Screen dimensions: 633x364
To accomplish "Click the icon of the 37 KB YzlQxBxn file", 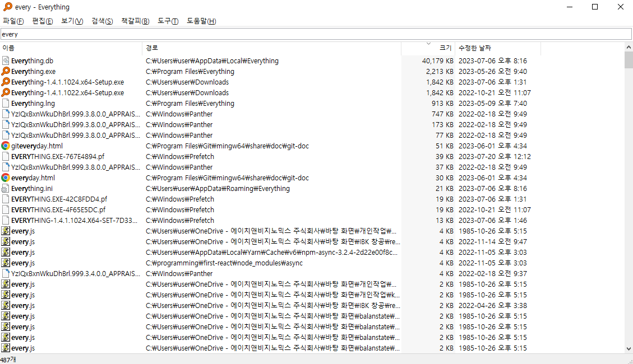I will click(5, 167).
